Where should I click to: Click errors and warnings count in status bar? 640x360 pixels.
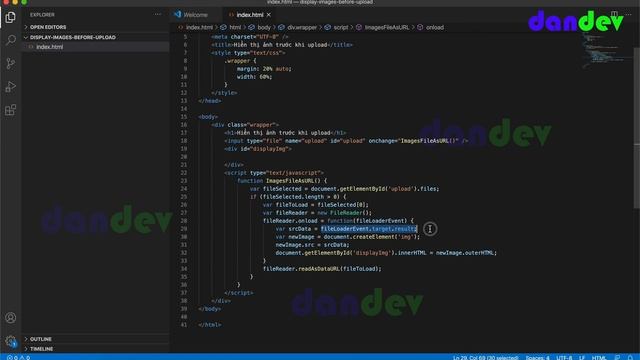click(x=18, y=358)
